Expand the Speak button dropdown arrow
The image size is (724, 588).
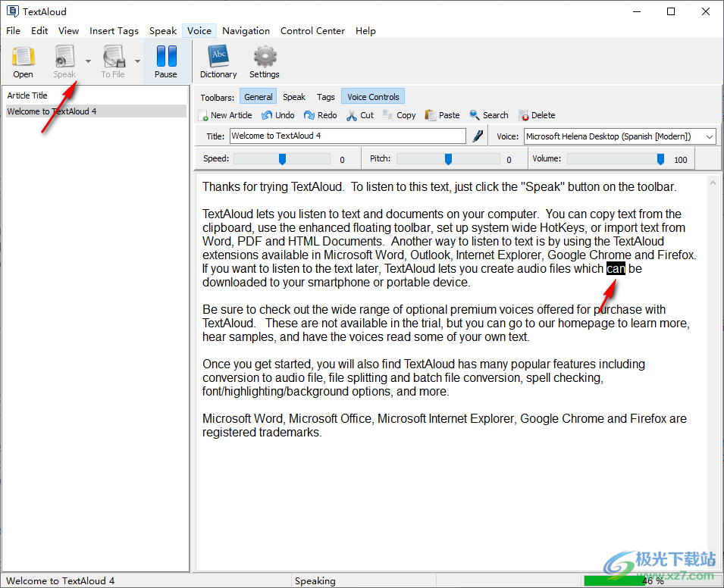(88, 61)
